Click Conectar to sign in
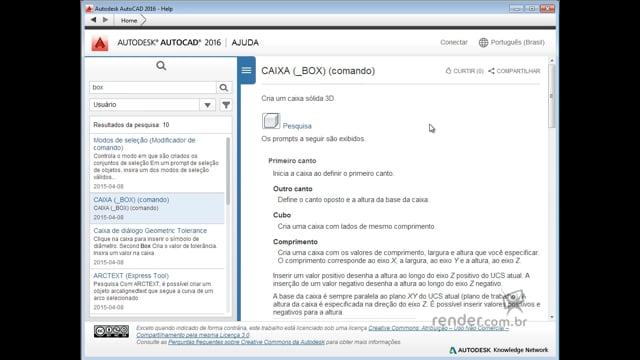640x360 pixels. click(x=453, y=42)
